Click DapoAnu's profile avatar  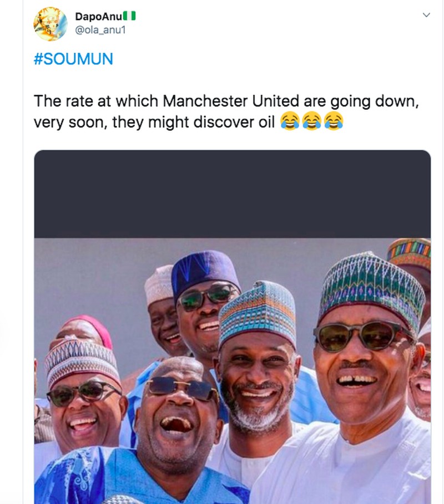tap(50, 24)
